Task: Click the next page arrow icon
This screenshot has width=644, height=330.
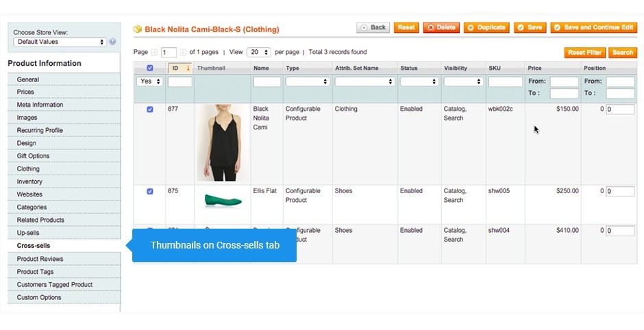Action: coord(183,53)
